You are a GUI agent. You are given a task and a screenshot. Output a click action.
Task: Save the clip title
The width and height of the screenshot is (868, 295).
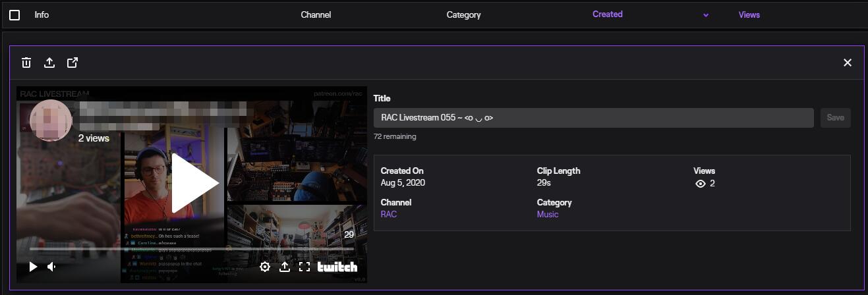(x=835, y=118)
